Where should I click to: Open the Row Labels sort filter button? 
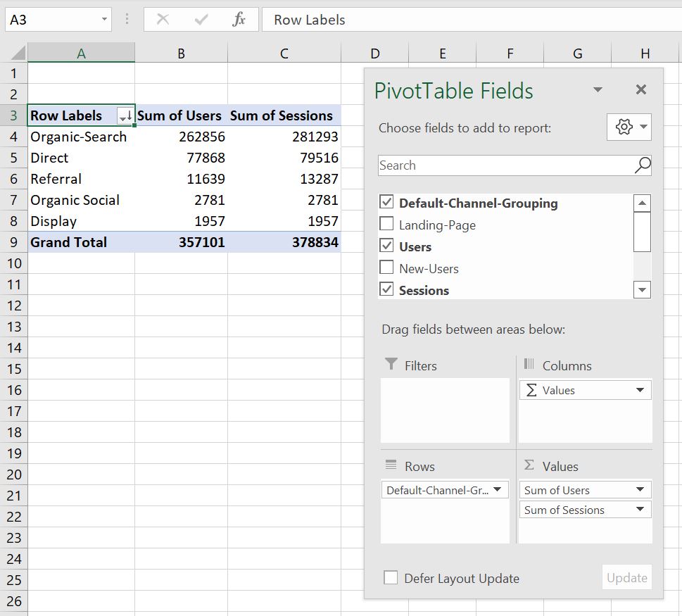click(126, 116)
